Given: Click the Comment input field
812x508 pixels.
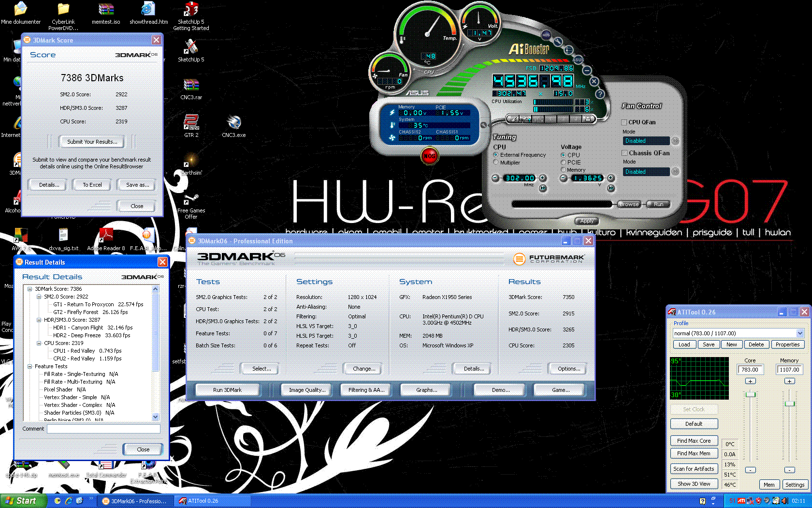Looking at the screenshot, I should tap(103, 429).
